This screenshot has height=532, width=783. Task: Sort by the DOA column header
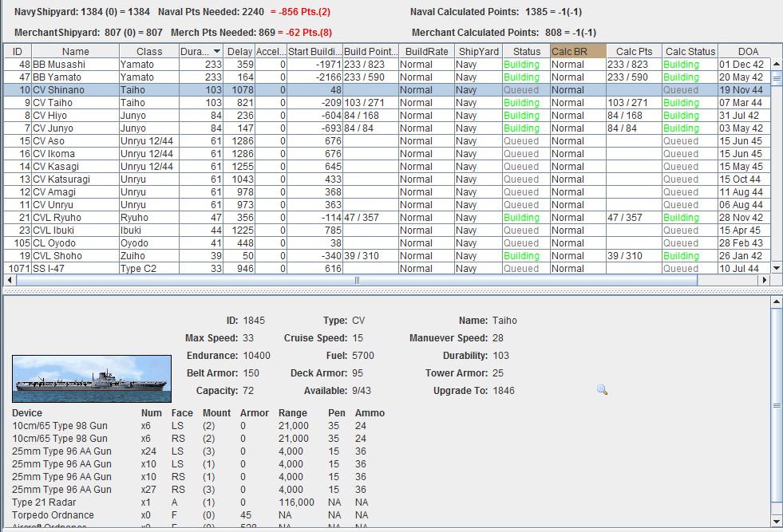748,51
